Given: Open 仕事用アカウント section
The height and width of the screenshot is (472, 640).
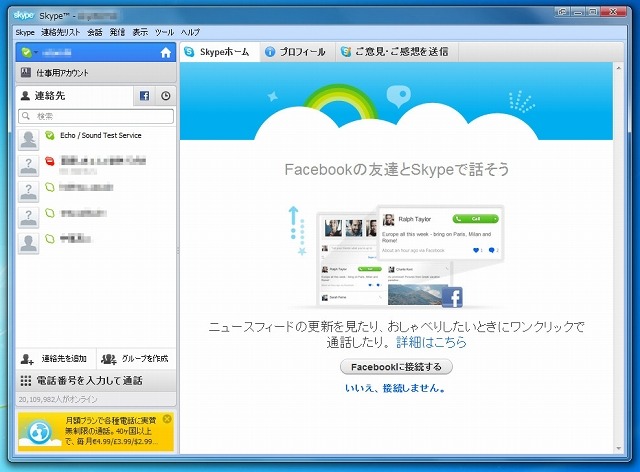Looking at the screenshot, I should (96, 73).
